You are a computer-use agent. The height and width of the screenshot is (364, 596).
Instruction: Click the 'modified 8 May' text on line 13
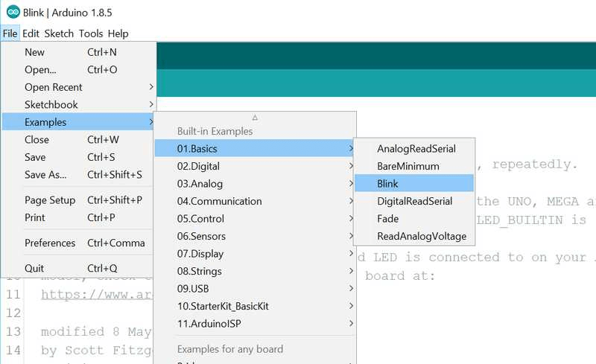[97, 332]
